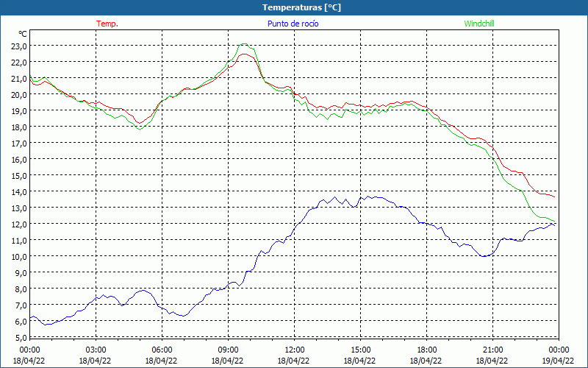This screenshot has height=368, width=588.
Task: Click the 20,0 y-axis value
Action: [x=20, y=95]
